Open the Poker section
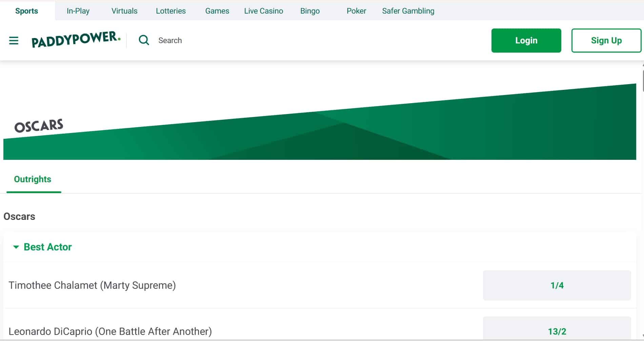Screen dimensions: 644x341 356,11
